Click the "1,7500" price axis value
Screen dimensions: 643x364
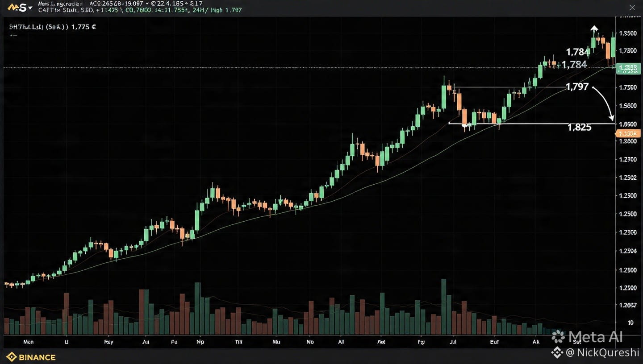tap(628, 87)
